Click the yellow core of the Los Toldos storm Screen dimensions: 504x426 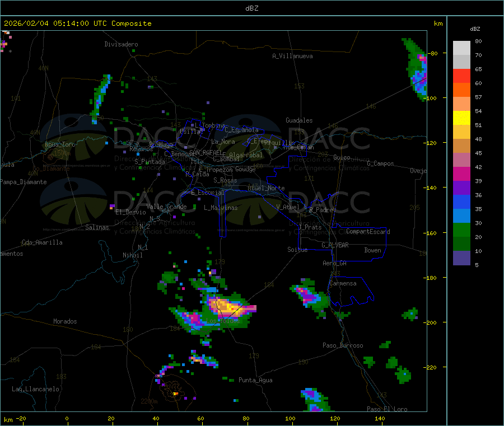[x=230, y=307]
